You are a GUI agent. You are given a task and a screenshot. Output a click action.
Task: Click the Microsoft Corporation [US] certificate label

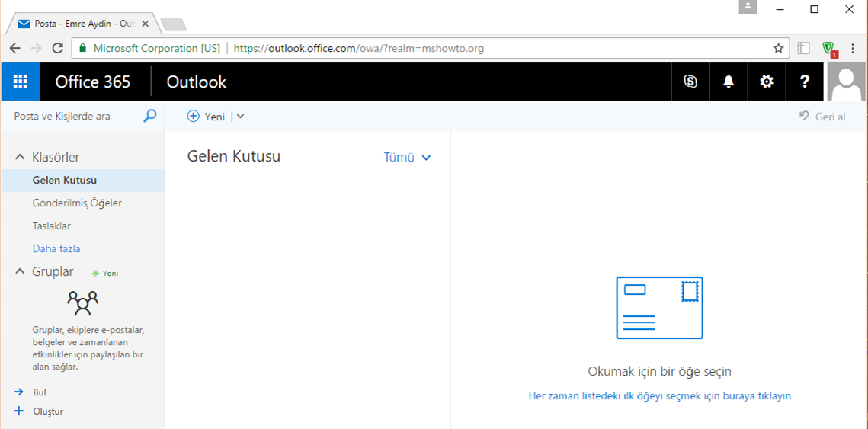pos(157,48)
